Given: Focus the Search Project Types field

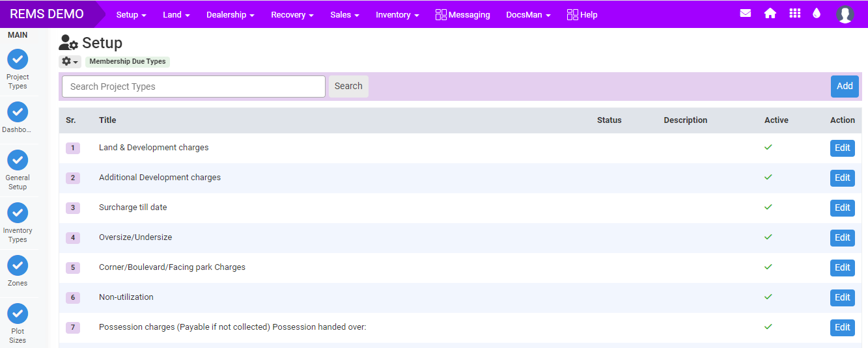Looking at the screenshot, I should click(x=193, y=87).
